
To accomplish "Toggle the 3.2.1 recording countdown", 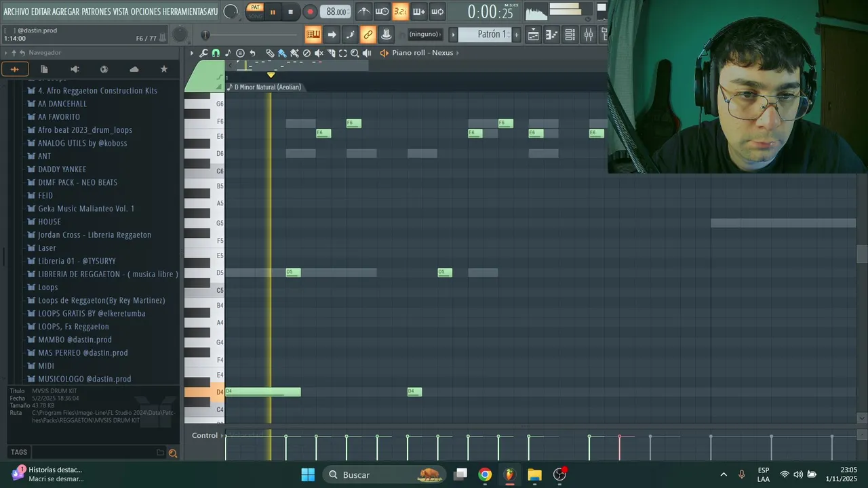I will coord(401,12).
